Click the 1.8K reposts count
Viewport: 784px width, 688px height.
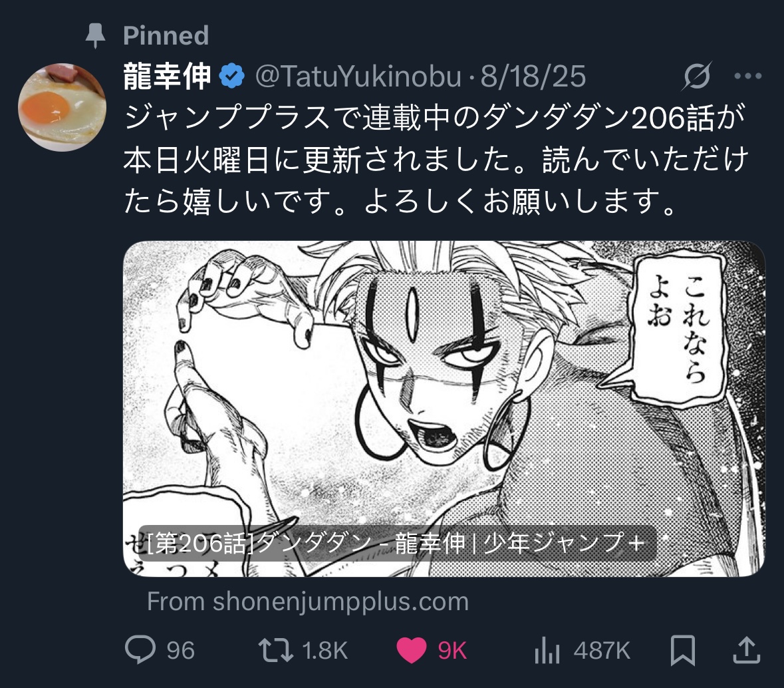click(325, 651)
